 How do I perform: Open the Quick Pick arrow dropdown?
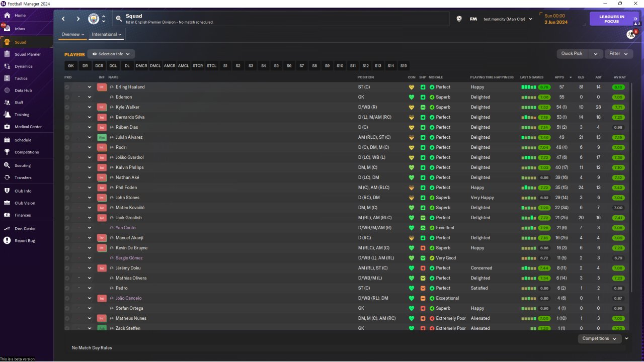(596, 54)
